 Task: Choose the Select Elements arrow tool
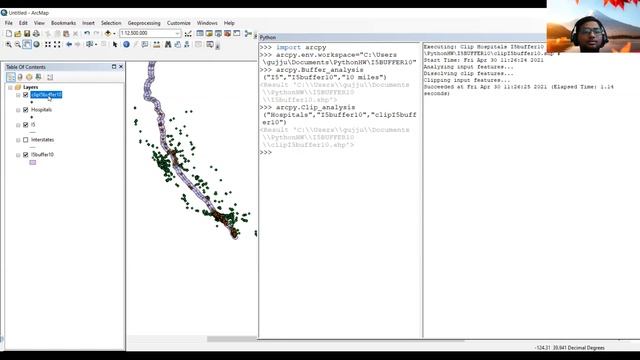(x=115, y=44)
